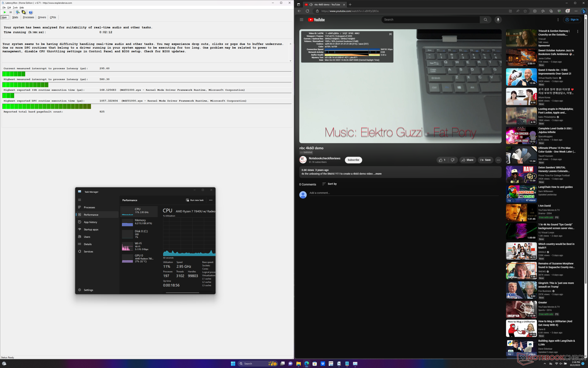Open Startup apps in Task Manager
This screenshot has height=368, width=588.
click(x=97, y=229)
